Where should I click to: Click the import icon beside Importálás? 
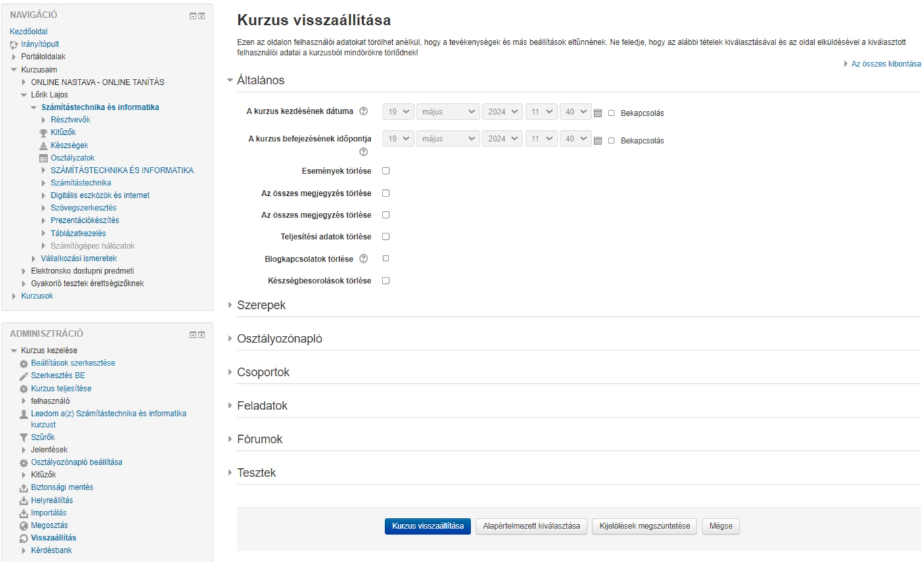[24, 513]
